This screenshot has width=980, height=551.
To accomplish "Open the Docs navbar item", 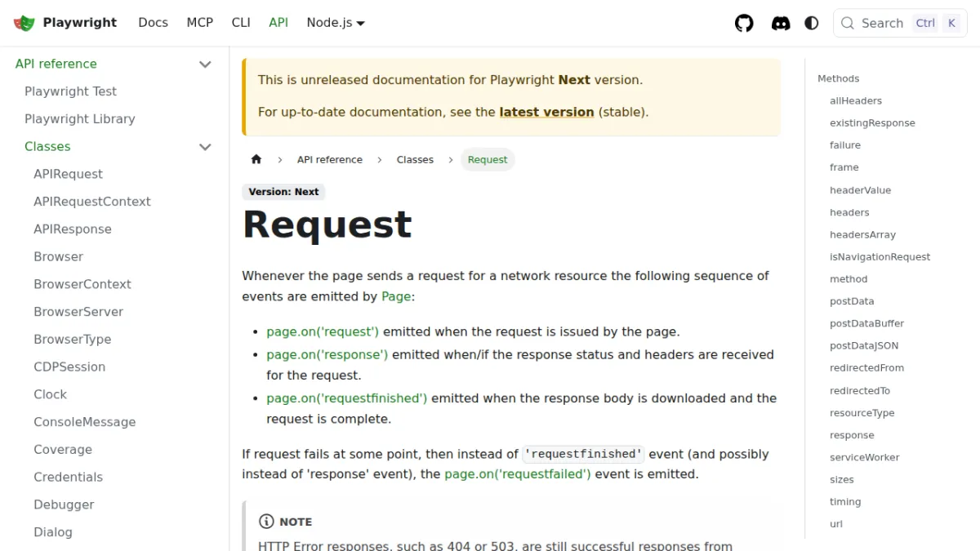I will (x=153, y=23).
